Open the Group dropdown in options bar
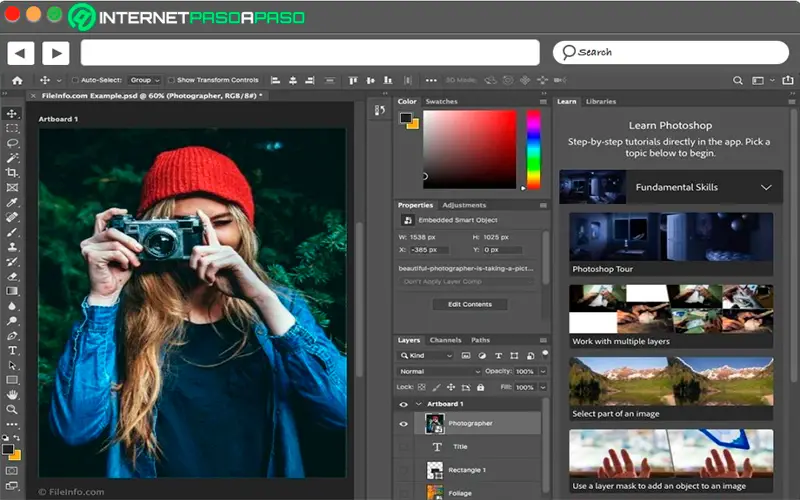The width and height of the screenshot is (800, 500). click(144, 80)
